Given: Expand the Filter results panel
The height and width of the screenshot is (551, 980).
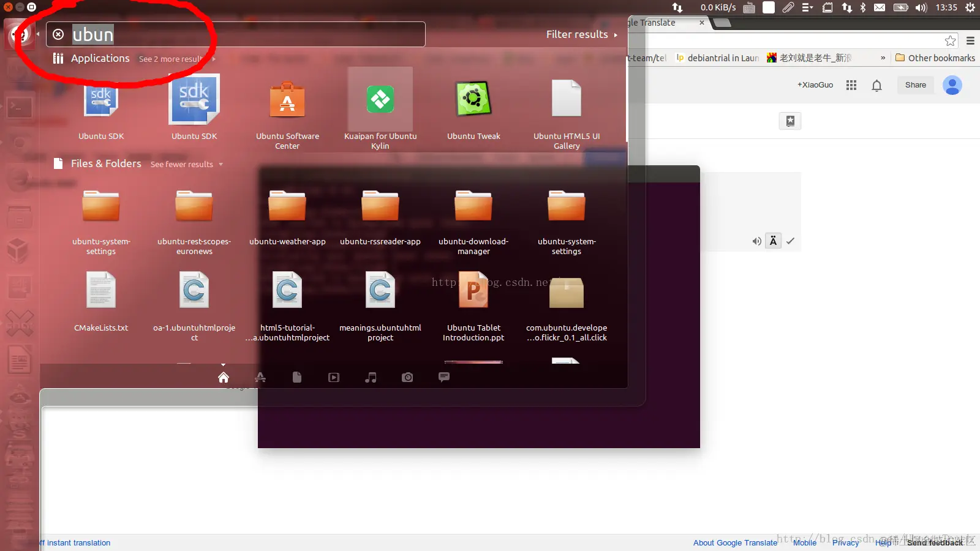Looking at the screenshot, I should [581, 34].
